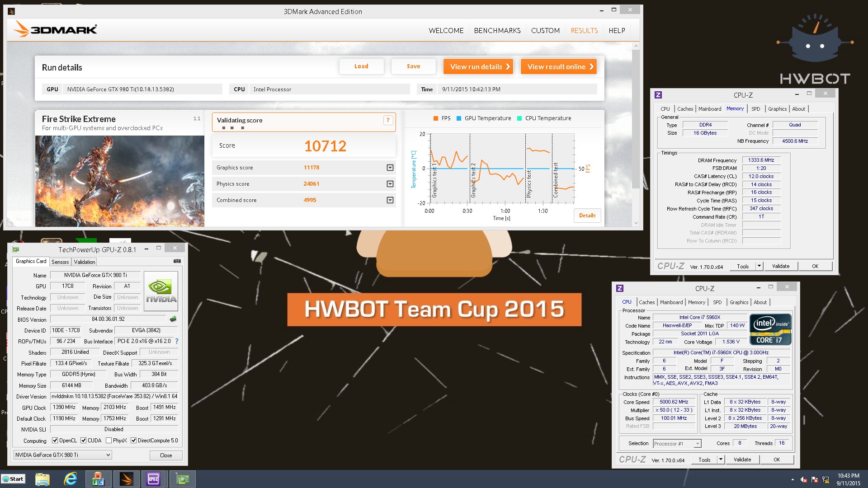Open Caches tab in CPU-Z processor window

pyautogui.click(x=646, y=302)
